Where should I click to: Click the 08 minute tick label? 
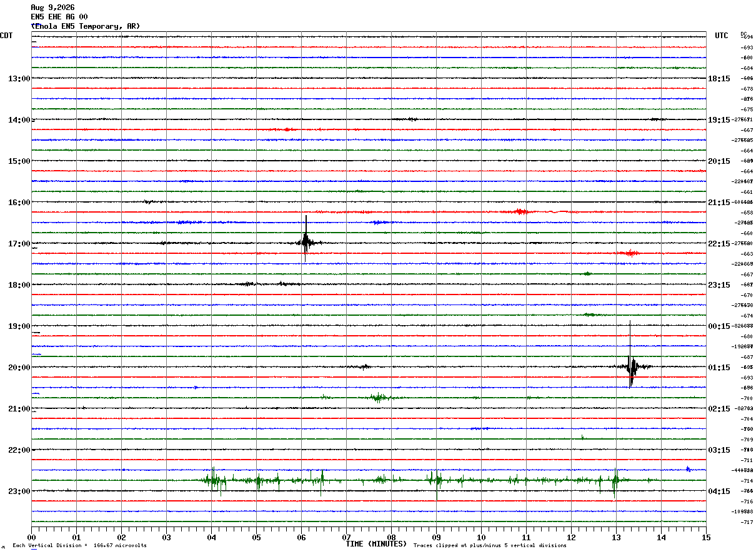pyautogui.click(x=391, y=537)
